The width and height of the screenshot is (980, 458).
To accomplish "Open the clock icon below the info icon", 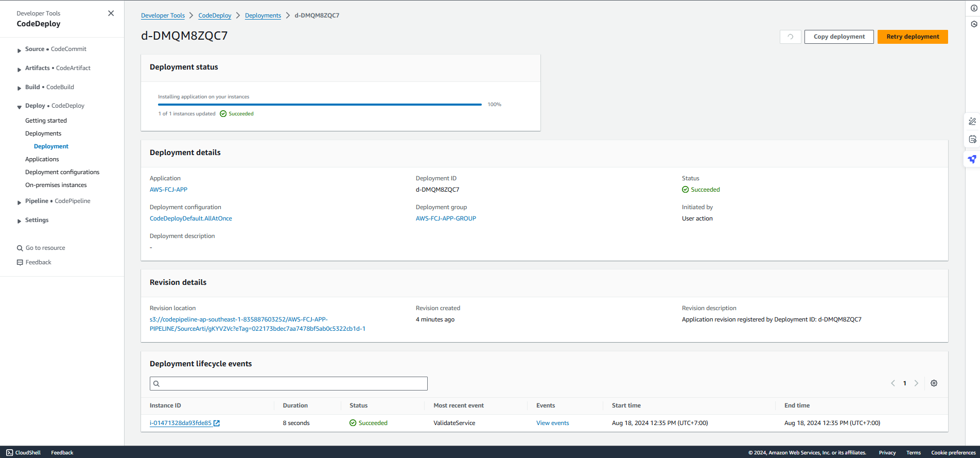I will (x=974, y=24).
